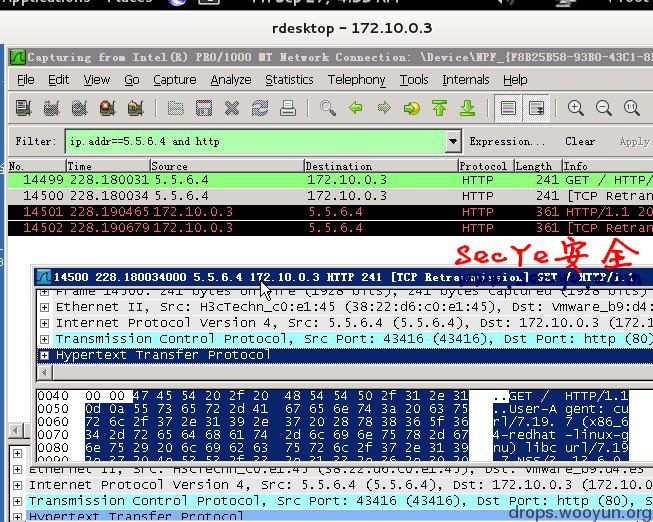
Task: Open the filter history dropdown arrow
Action: pos(453,142)
